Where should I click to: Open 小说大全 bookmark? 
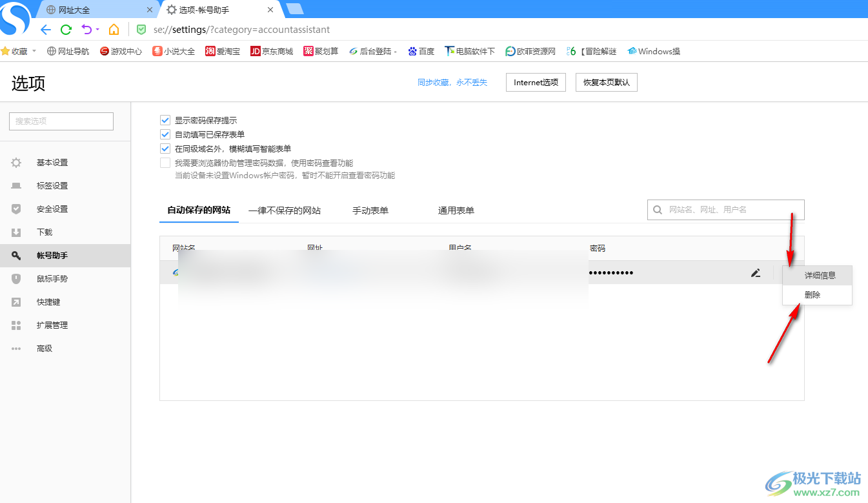click(x=174, y=51)
